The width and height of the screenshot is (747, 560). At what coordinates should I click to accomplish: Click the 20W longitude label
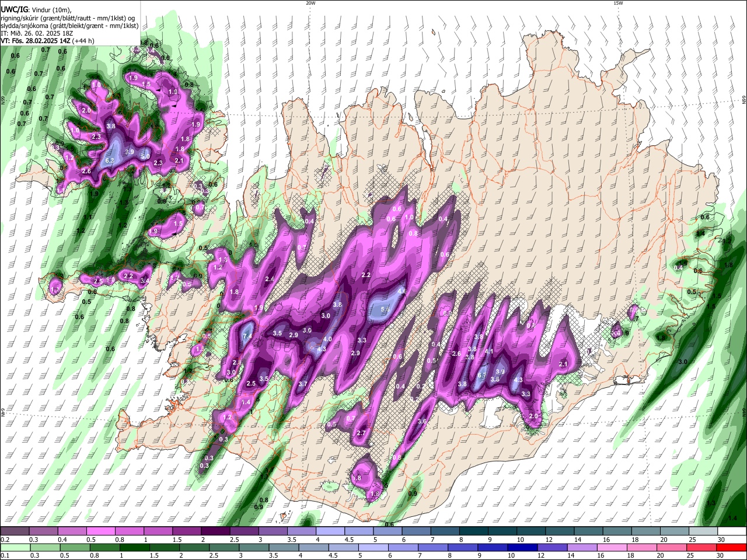point(310,3)
